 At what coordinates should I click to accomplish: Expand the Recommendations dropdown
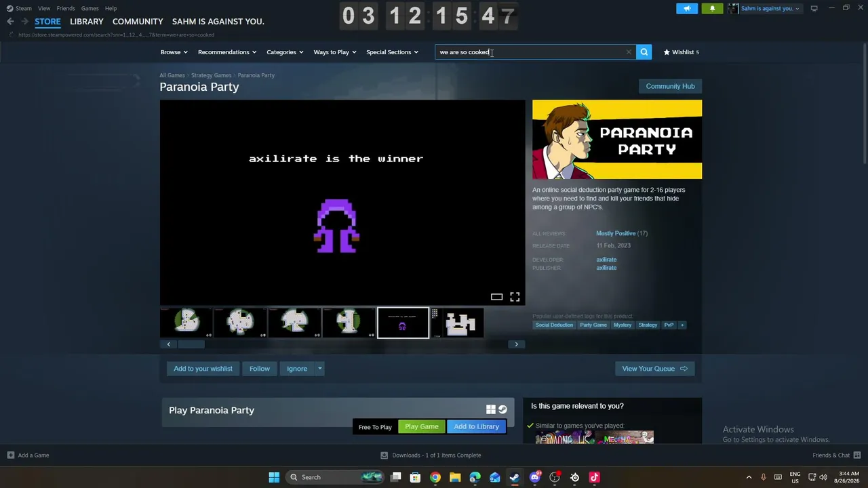click(227, 52)
